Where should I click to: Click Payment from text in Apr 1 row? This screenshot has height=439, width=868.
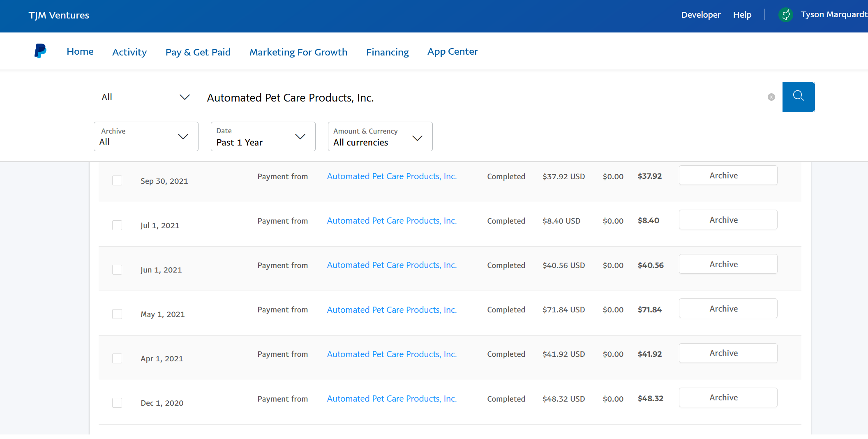point(282,354)
